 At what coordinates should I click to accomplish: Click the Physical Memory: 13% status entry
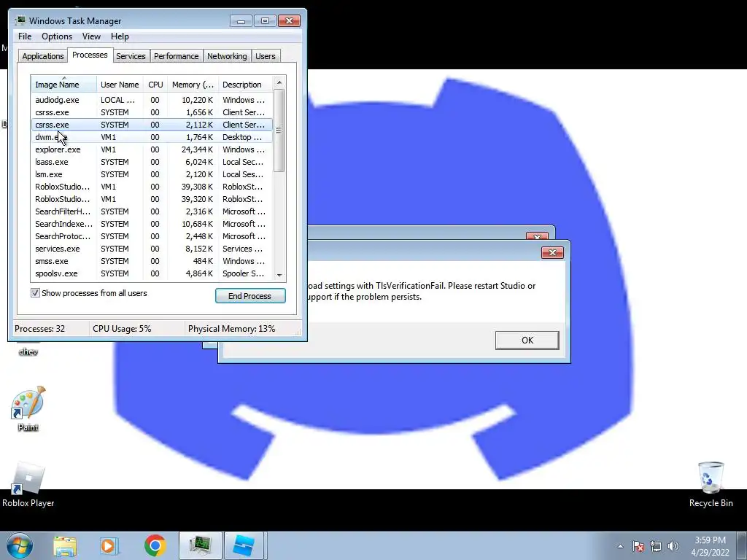pos(231,329)
